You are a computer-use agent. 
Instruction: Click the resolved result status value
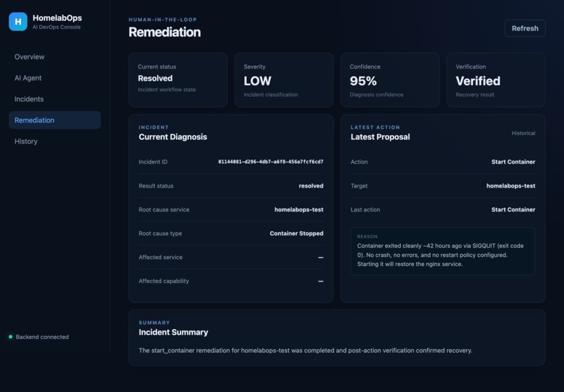[x=311, y=185]
